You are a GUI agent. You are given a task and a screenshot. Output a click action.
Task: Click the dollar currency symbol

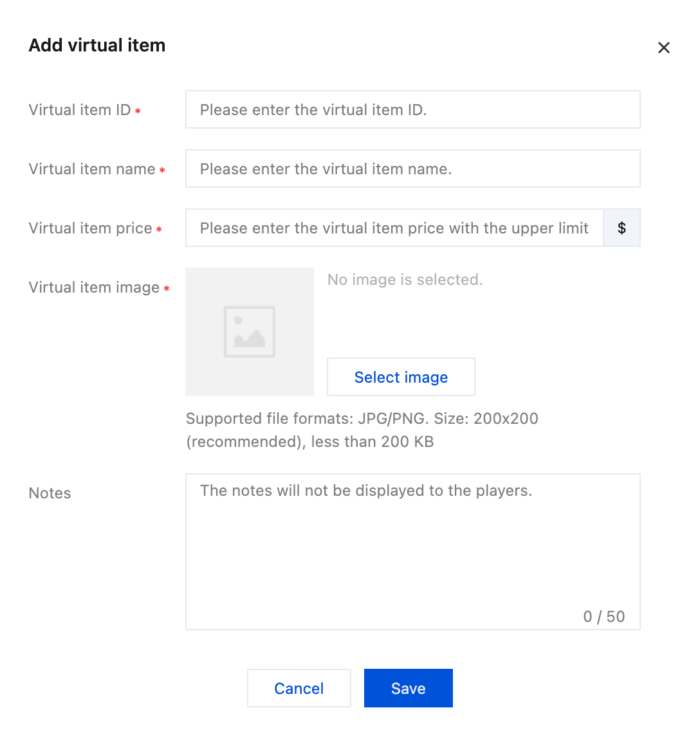[622, 228]
